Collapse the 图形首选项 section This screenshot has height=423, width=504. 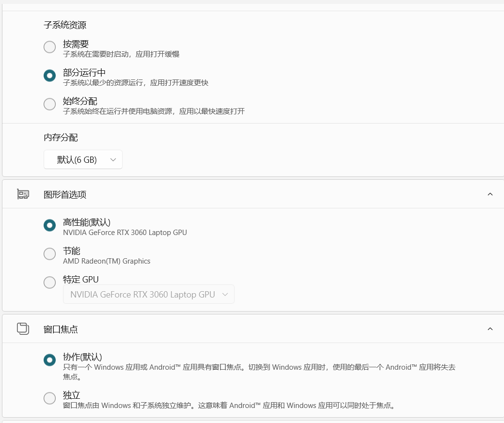click(489, 193)
